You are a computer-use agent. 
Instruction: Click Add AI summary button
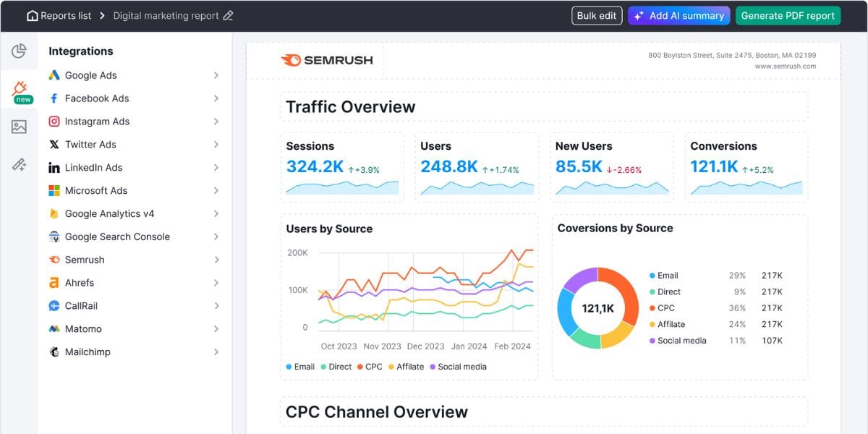coord(678,16)
